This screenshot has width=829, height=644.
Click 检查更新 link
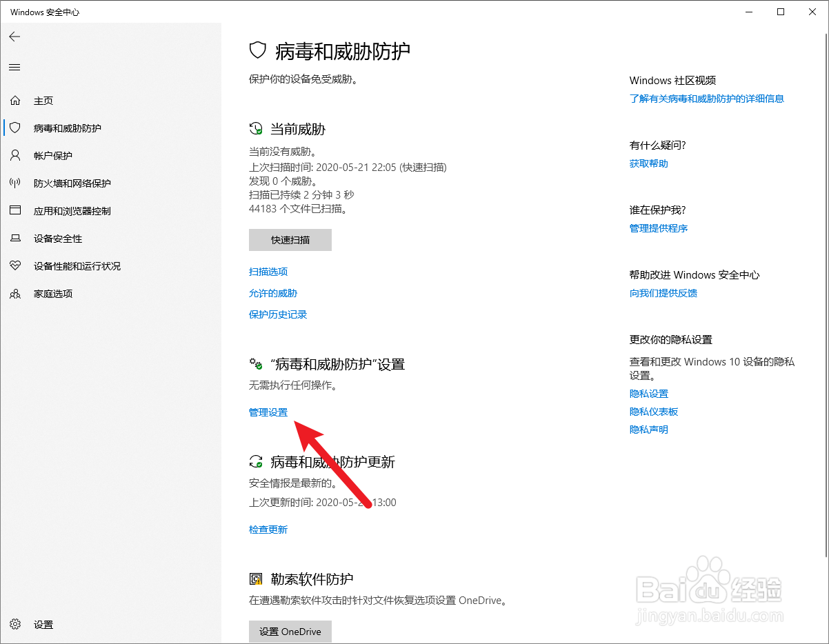(268, 530)
